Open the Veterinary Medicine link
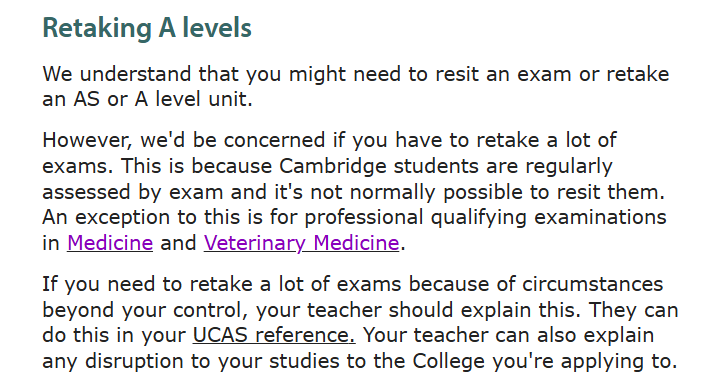Viewport: 724px width, 390px height. tap(302, 243)
